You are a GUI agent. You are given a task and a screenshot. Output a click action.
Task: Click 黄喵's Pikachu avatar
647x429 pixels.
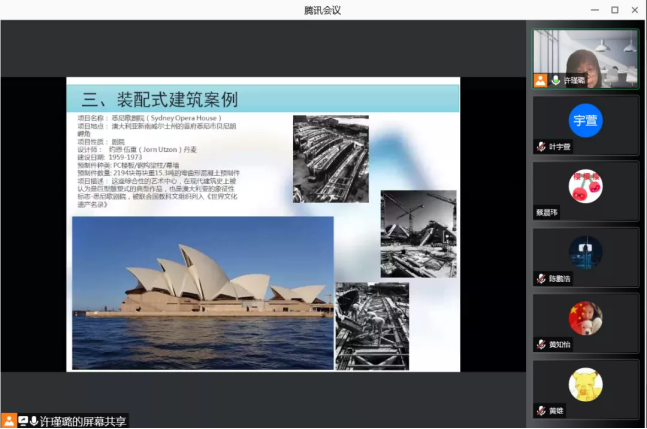coord(585,384)
